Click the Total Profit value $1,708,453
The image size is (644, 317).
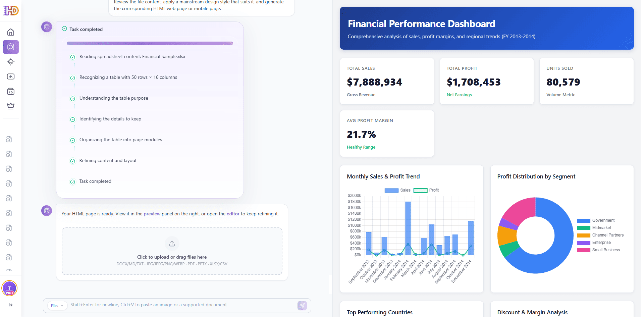click(474, 82)
